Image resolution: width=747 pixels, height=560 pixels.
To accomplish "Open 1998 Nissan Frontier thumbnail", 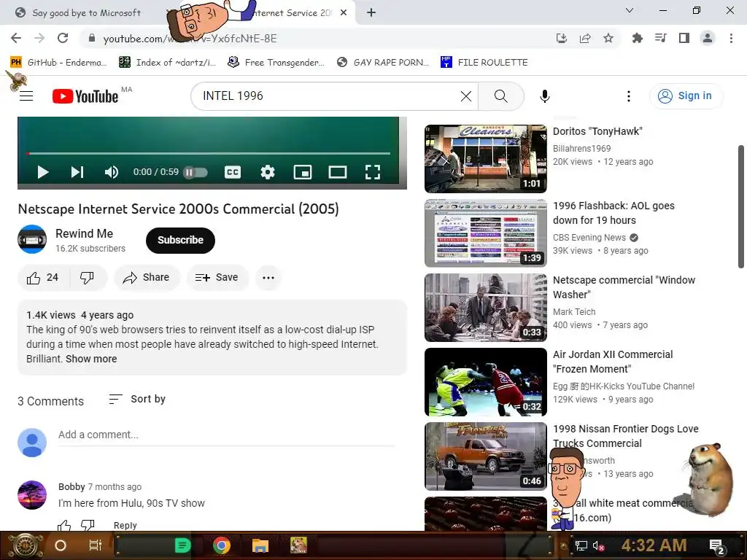I will tap(485, 456).
